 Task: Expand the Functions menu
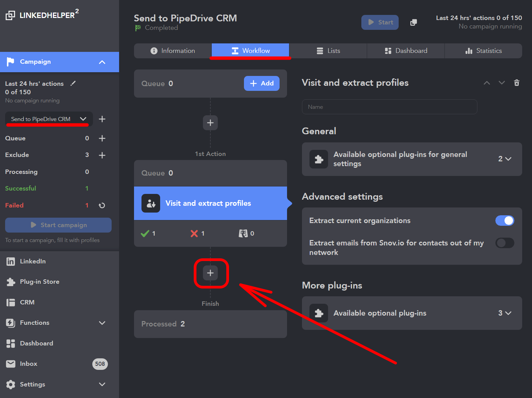click(x=102, y=323)
